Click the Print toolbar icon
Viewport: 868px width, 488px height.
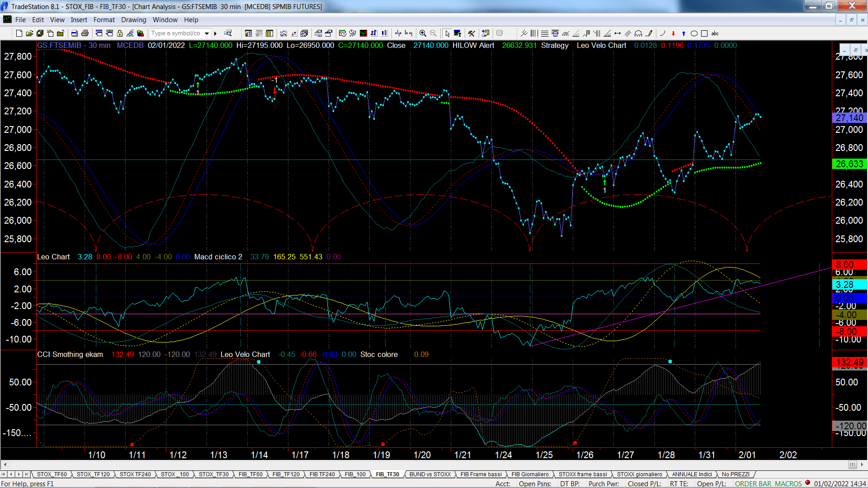pyautogui.click(x=85, y=33)
